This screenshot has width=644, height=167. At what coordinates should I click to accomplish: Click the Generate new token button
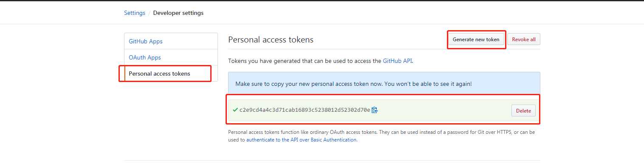476,40
